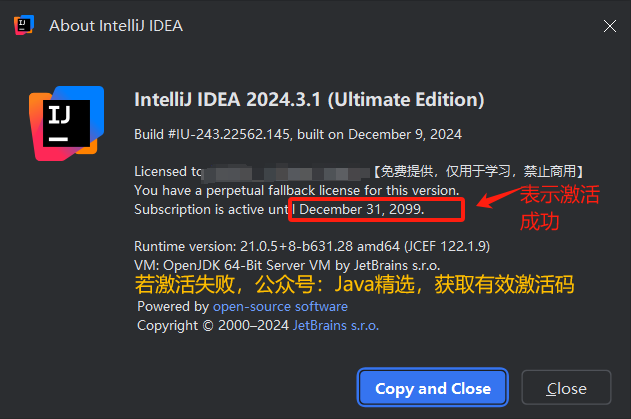Click the blurred licensee name
Viewport: 631px width, 419px height.
click(x=286, y=172)
